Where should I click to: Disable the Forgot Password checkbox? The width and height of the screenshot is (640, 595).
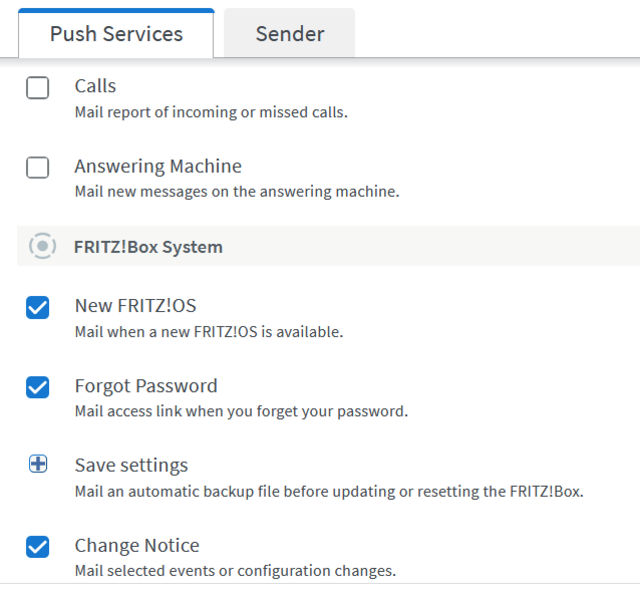coord(37,388)
